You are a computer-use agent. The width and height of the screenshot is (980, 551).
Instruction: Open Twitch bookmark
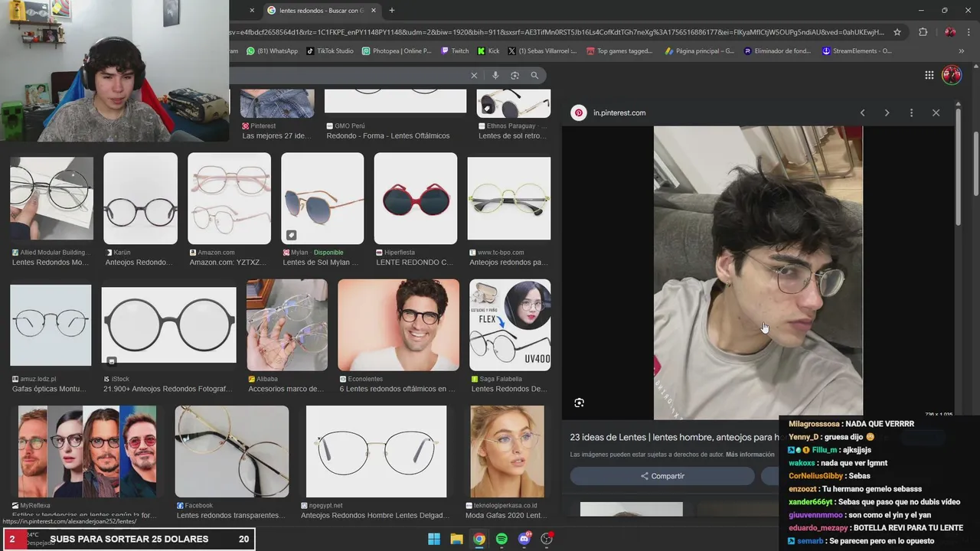[455, 51]
